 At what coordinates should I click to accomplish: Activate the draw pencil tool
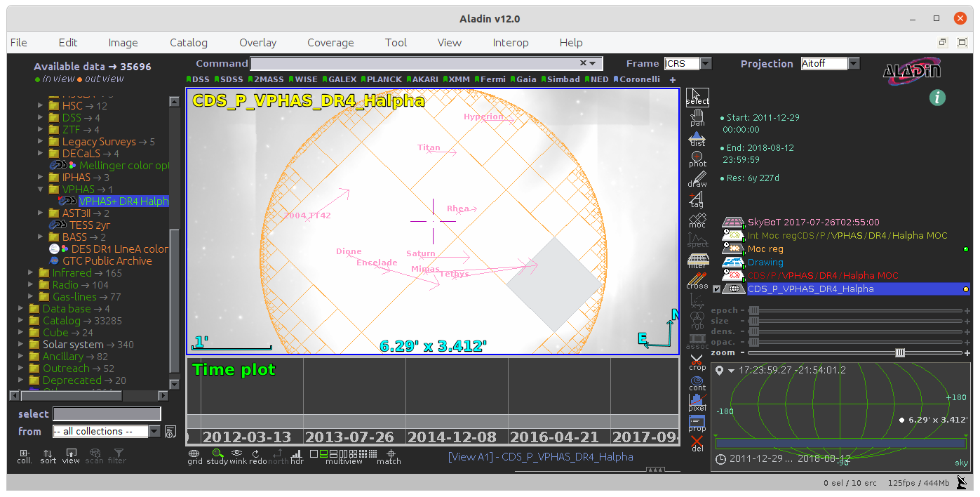[697, 179]
